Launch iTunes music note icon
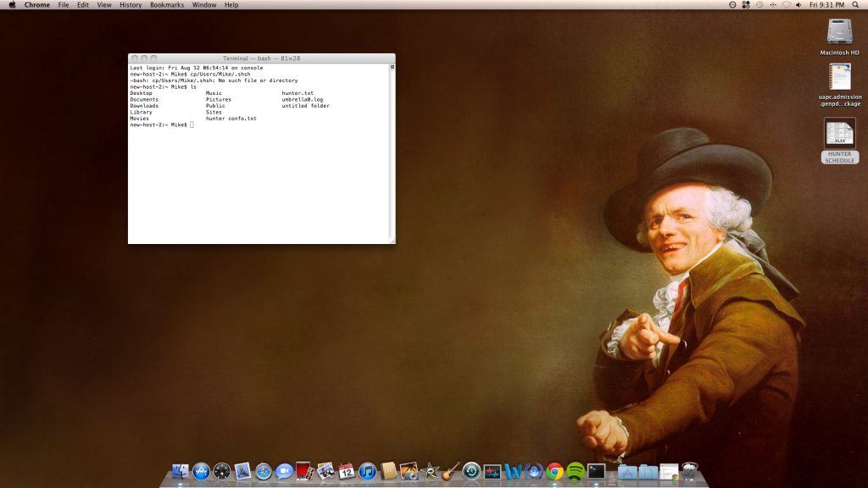 367,471
